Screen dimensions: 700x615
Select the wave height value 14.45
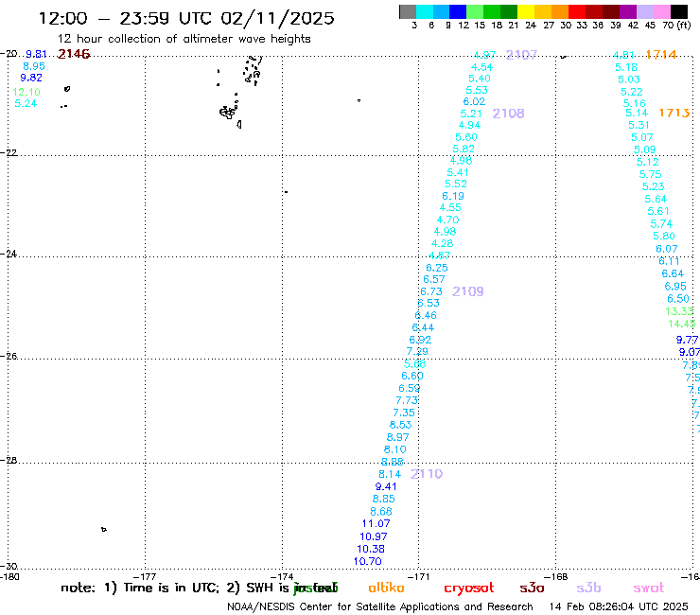[682, 324]
